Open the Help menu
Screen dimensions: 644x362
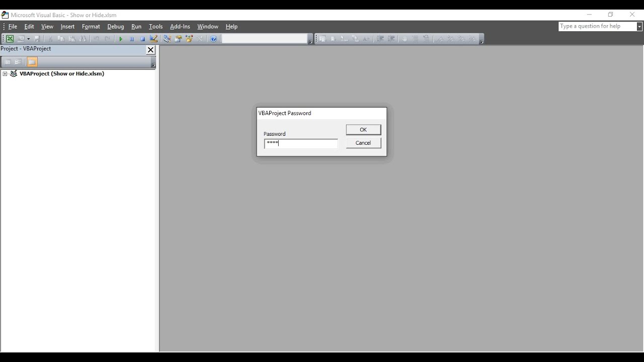(231, 27)
